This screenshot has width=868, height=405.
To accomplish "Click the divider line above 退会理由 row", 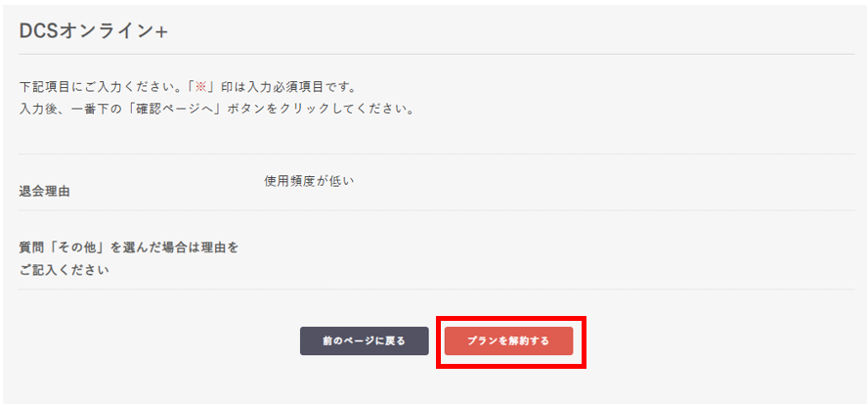I will click(436, 154).
